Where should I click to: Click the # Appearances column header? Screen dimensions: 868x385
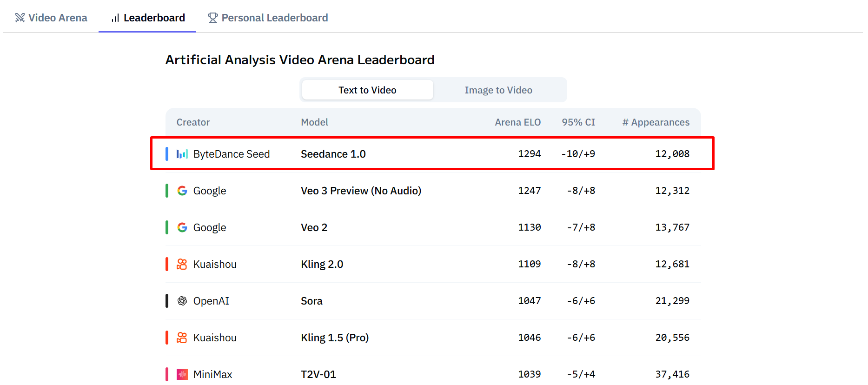point(656,122)
